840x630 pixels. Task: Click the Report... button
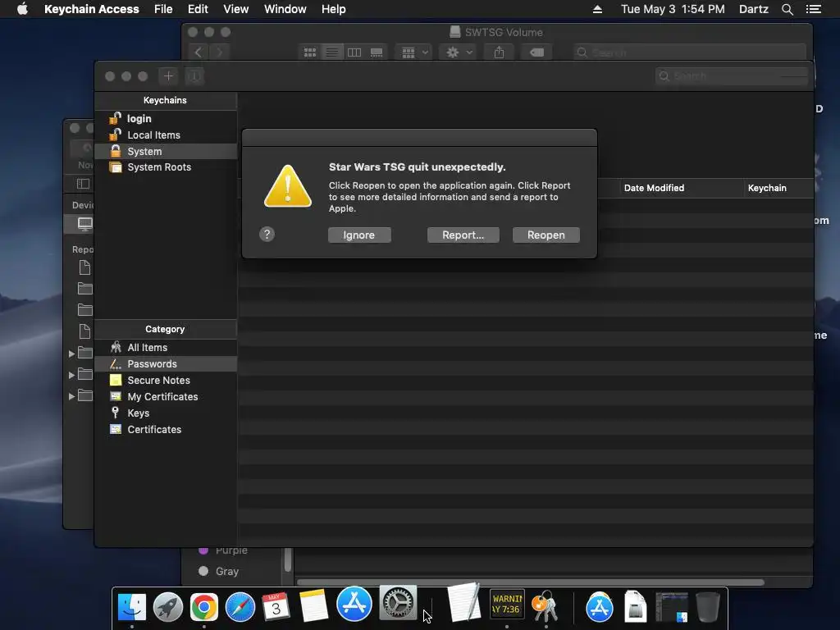463,235
